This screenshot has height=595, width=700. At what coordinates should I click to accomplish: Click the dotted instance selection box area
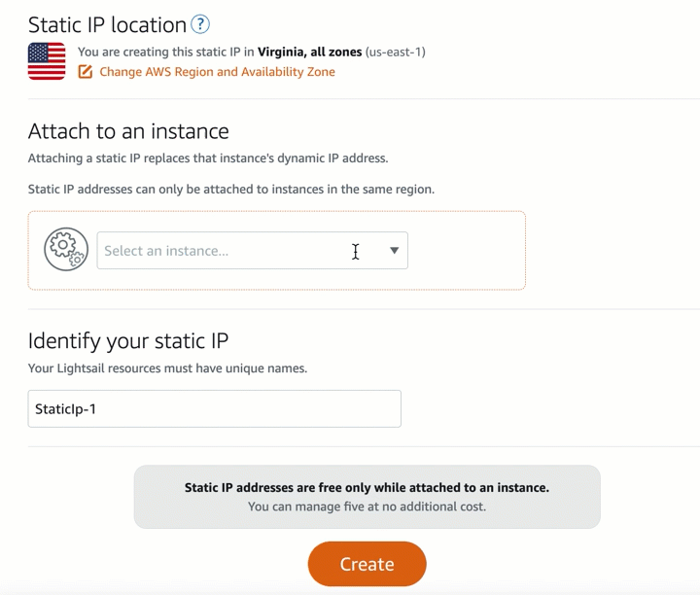click(x=277, y=251)
